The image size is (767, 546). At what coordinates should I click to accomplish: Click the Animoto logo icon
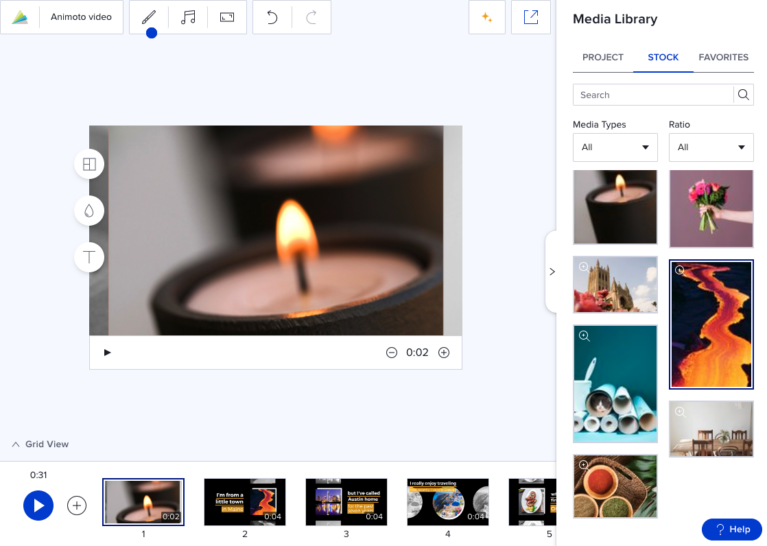point(20,17)
